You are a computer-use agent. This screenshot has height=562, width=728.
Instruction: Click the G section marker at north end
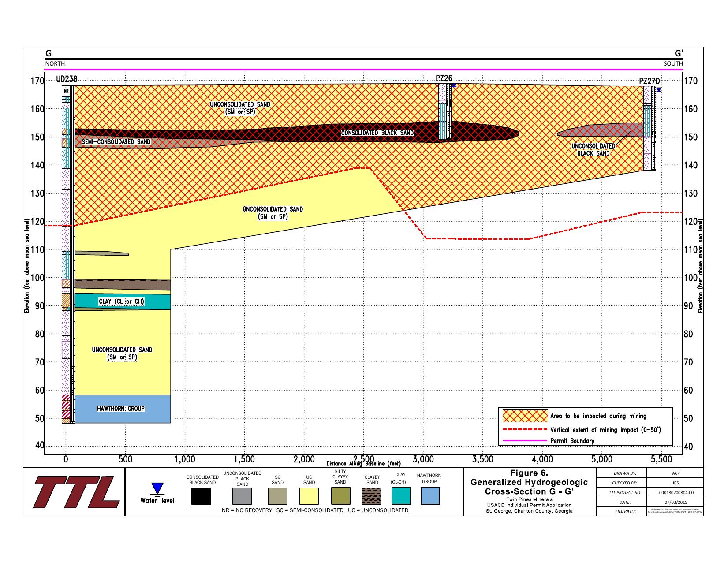click(49, 53)
